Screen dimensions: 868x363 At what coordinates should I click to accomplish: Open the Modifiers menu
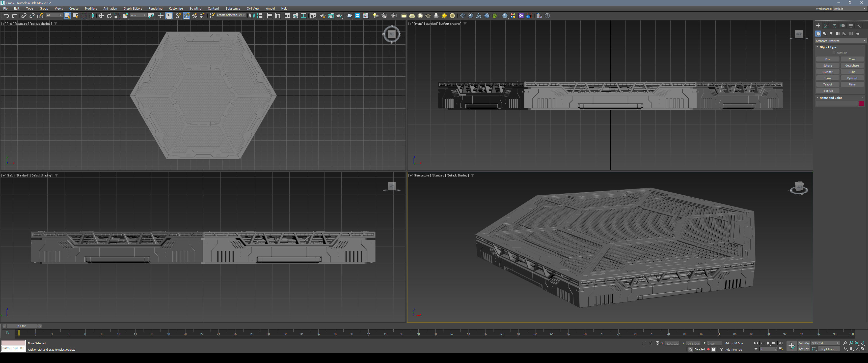91,8
